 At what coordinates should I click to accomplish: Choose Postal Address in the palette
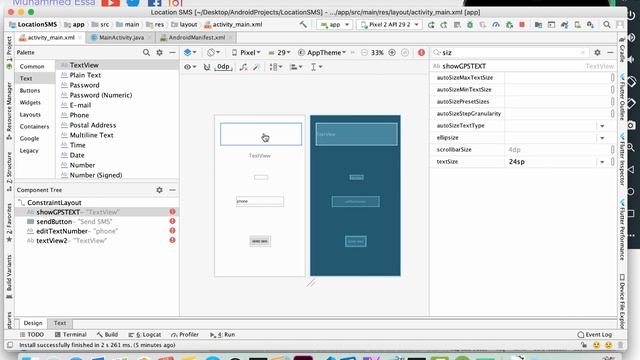click(93, 125)
